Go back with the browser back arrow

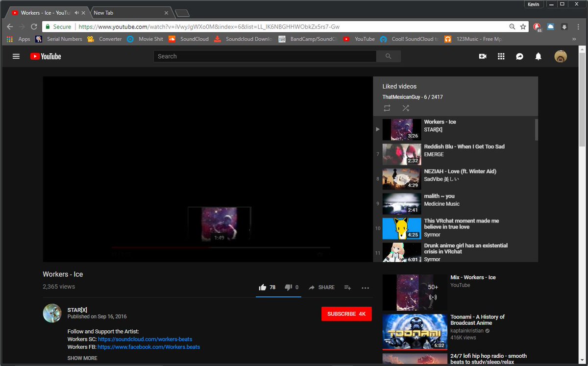click(10, 26)
